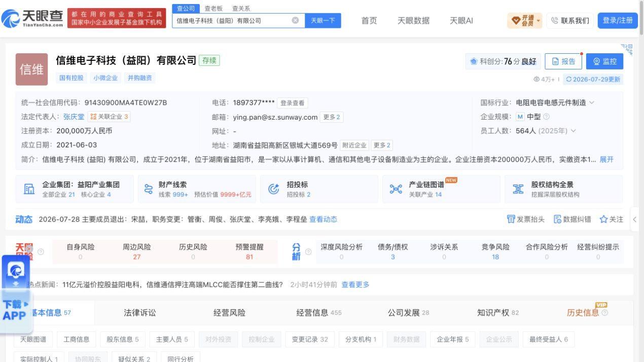Click the 招投标 icon
The image size is (644, 362).
tap(274, 189)
